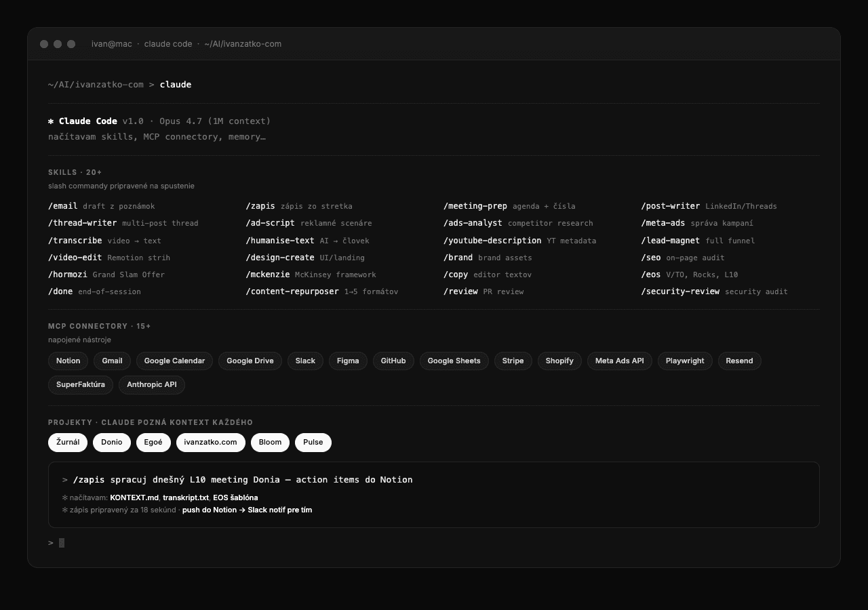Image resolution: width=868 pixels, height=610 pixels.
Task: Switch to the Žurnál project
Action: pos(68,442)
